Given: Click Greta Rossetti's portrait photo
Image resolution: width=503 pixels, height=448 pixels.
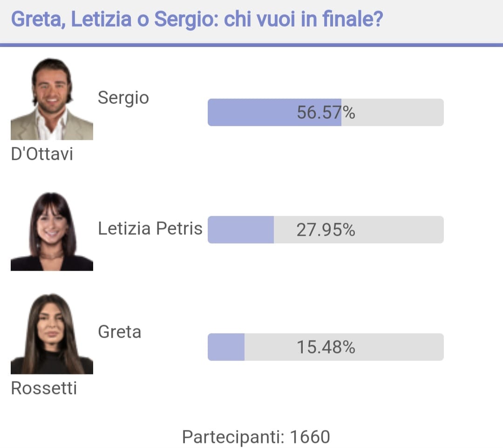Looking at the screenshot, I should pos(52,334).
